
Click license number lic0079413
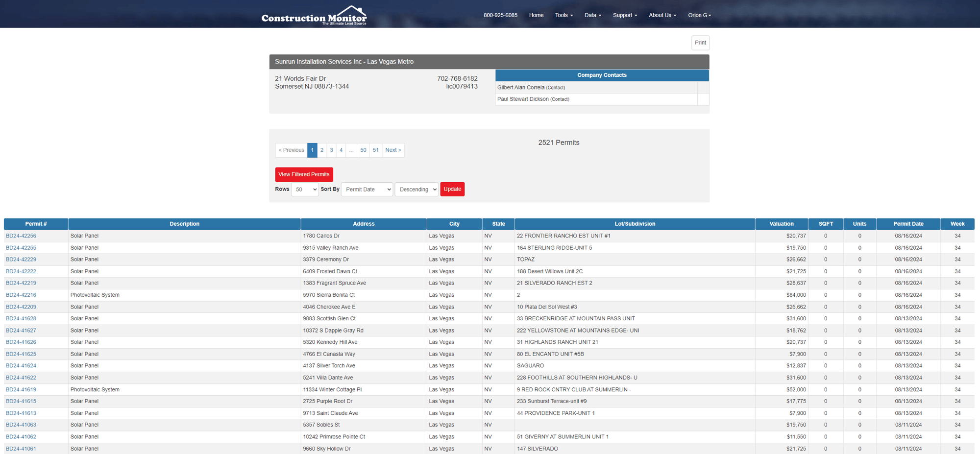click(x=462, y=87)
